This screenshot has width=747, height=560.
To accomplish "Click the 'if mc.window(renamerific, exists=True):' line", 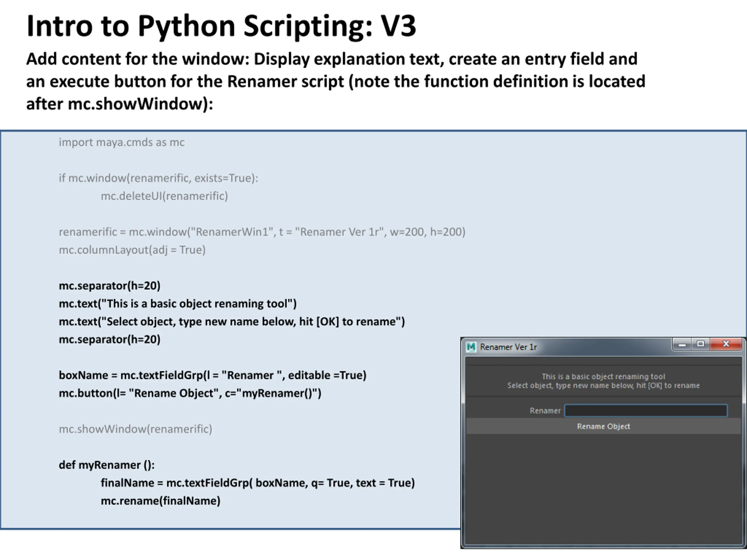I will (158, 178).
